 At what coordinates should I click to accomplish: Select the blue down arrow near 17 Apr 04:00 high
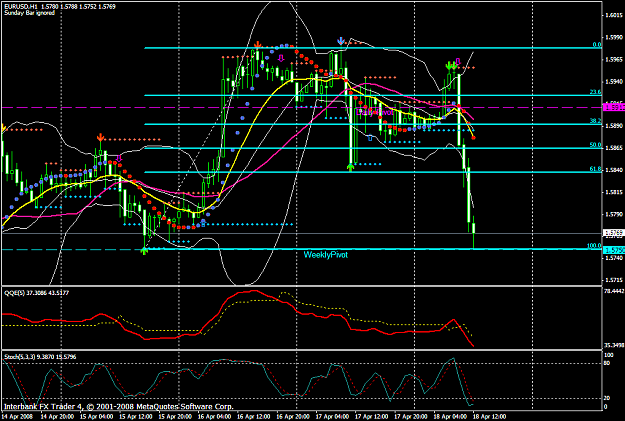click(x=341, y=41)
